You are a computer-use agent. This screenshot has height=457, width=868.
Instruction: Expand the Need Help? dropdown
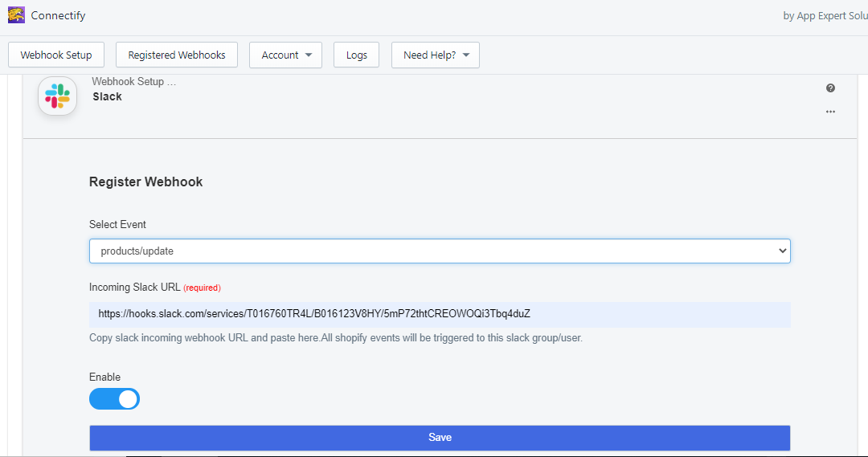(436, 55)
